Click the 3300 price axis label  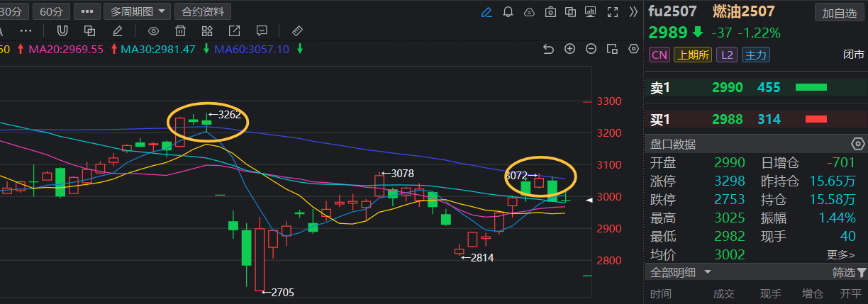point(611,101)
